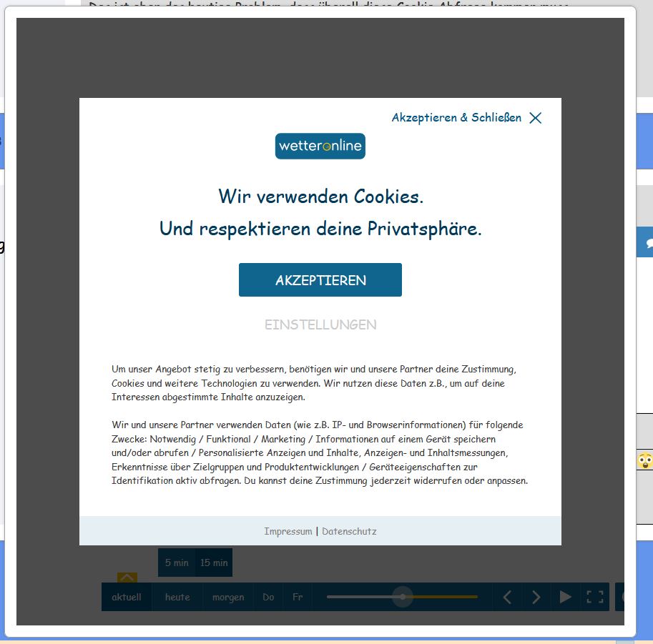Switch to the Do day tab
Screen dimensions: 653x644
coord(268,597)
